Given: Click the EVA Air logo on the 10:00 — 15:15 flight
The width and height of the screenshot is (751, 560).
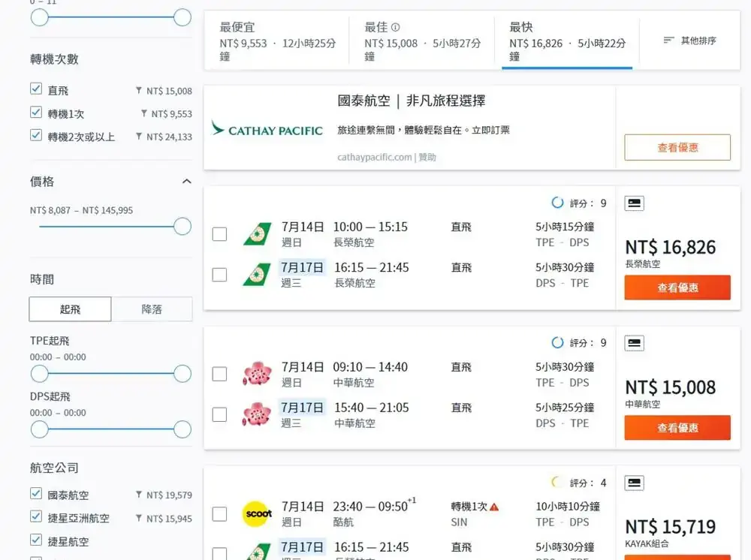Looking at the screenshot, I should 257,234.
